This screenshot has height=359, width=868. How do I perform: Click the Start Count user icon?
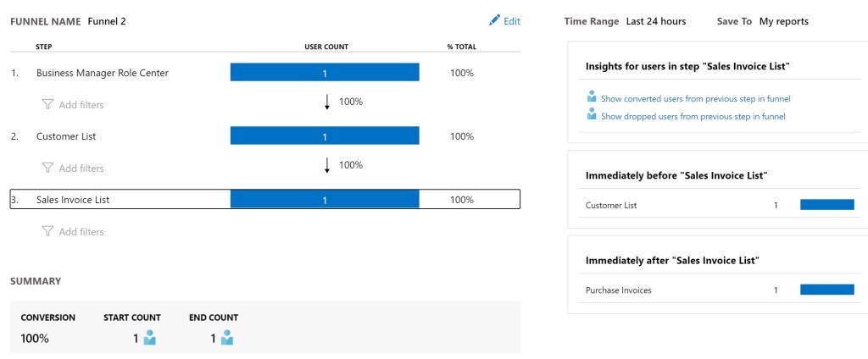tap(150, 339)
